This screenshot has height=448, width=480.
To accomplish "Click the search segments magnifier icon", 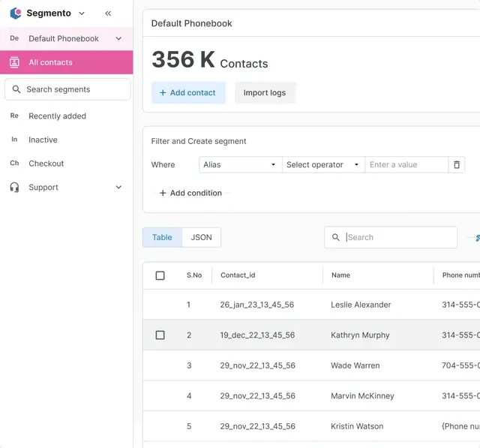I will 16,89.
